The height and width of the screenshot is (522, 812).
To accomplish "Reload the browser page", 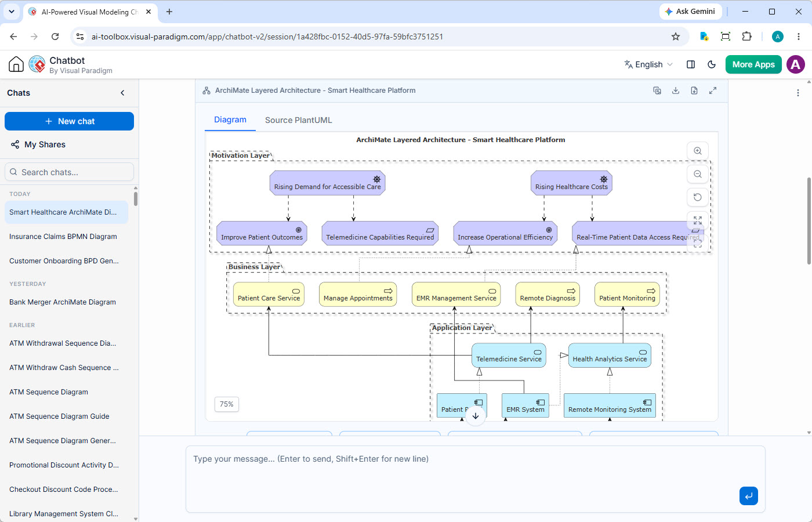I will point(55,37).
